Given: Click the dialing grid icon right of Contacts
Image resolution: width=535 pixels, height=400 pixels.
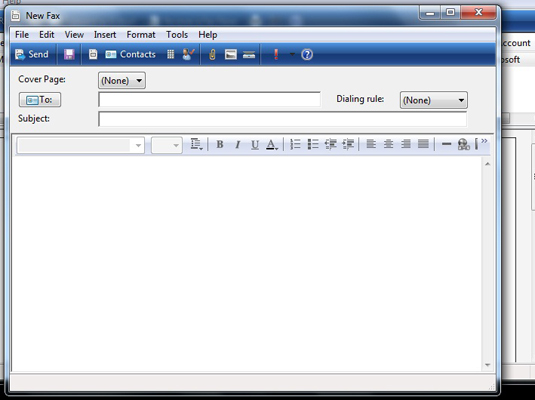Looking at the screenshot, I should pos(171,55).
